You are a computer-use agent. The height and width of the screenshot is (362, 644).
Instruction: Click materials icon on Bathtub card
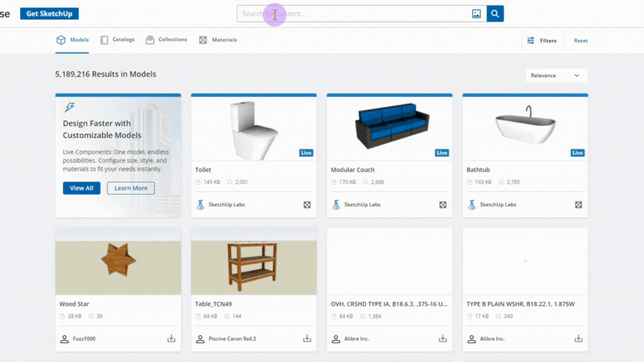point(578,205)
